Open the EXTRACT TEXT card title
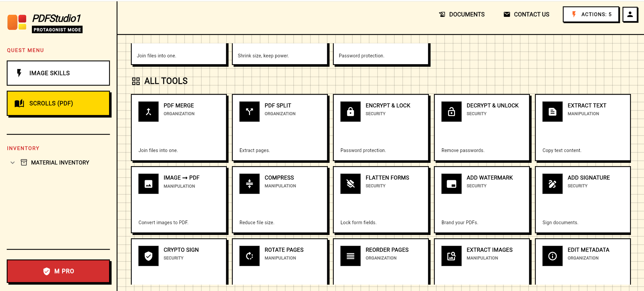Screen dimensions: 644x291 587,105
